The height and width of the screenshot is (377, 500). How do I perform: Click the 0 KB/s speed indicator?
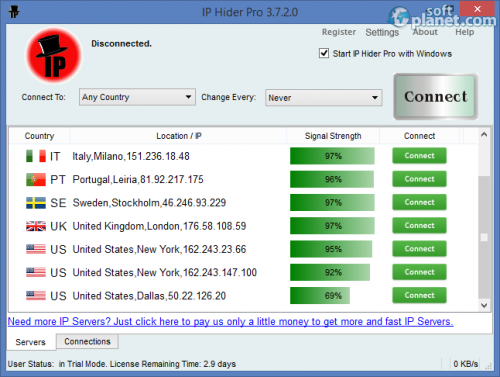coord(466,364)
